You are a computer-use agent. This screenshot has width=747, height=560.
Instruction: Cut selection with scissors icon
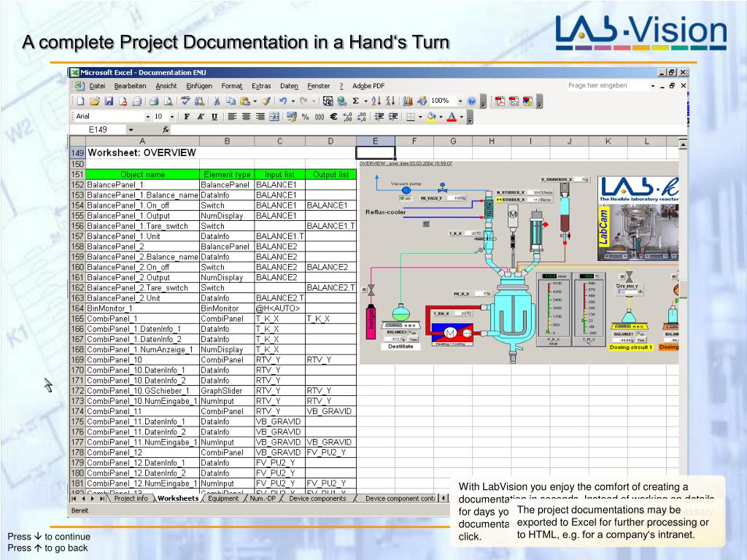click(217, 101)
